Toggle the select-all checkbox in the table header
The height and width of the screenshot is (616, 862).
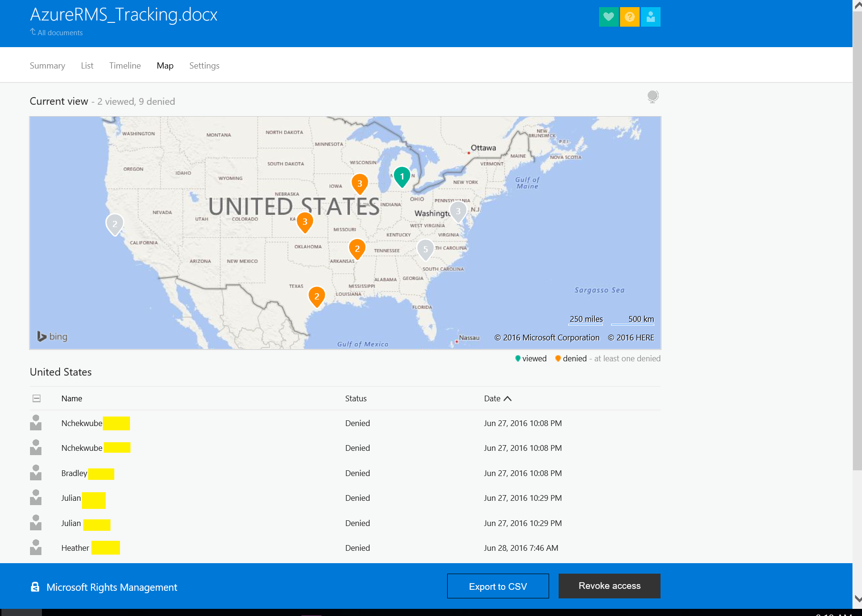[37, 398]
